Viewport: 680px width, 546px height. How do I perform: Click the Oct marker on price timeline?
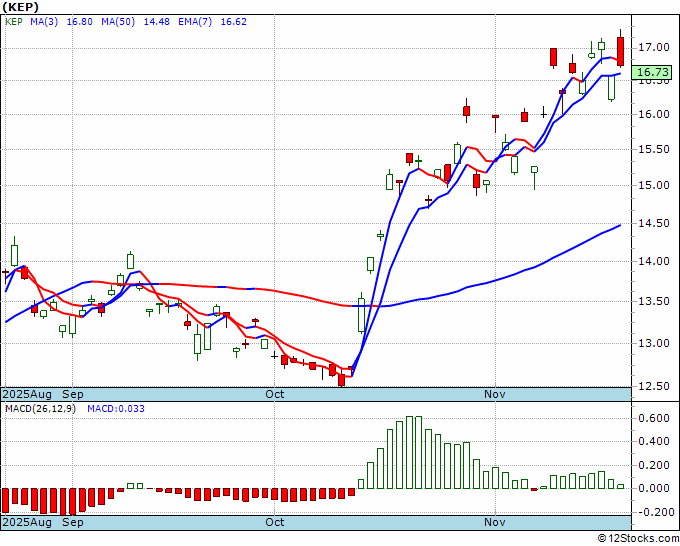[x=275, y=394]
